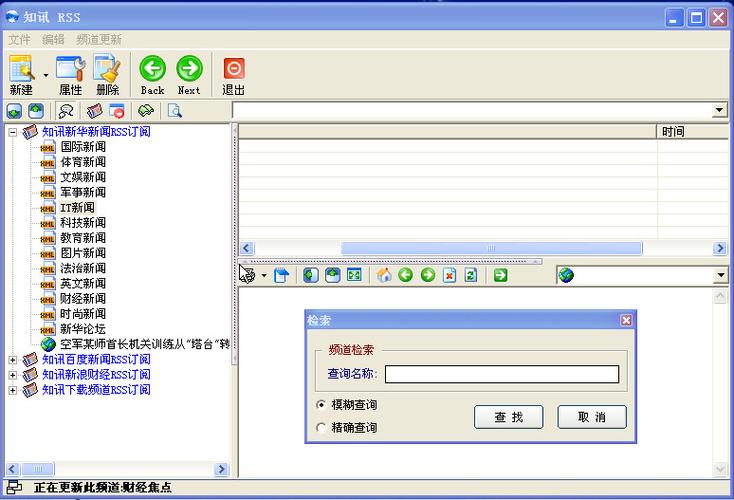The height and width of the screenshot is (500, 734).
Task: Close the 检索 dialog
Action: tap(626, 320)
